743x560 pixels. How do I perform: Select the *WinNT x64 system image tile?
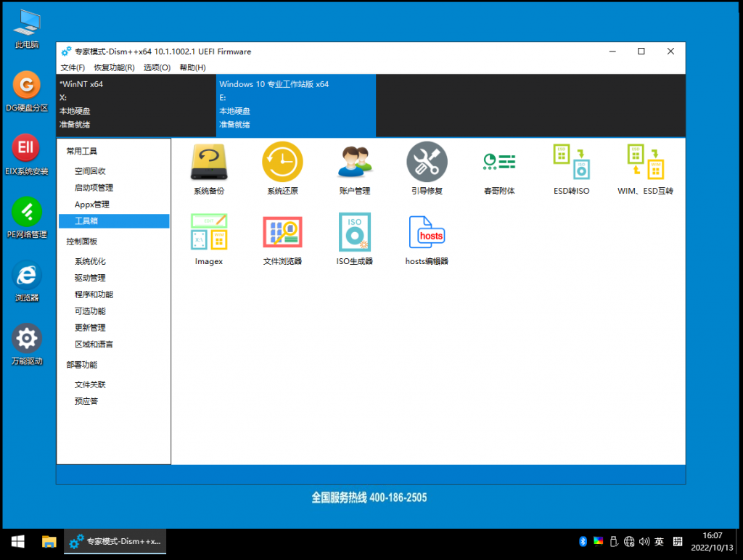[136, 105]
